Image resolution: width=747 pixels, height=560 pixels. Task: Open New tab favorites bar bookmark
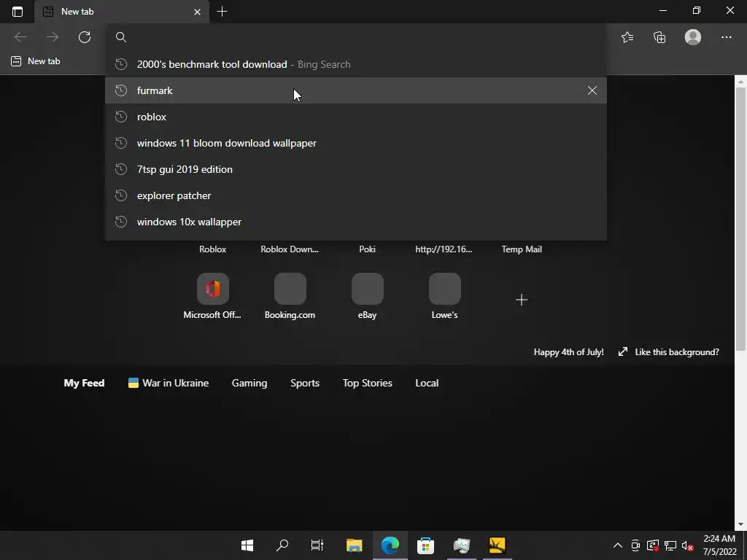click(36, 61)
